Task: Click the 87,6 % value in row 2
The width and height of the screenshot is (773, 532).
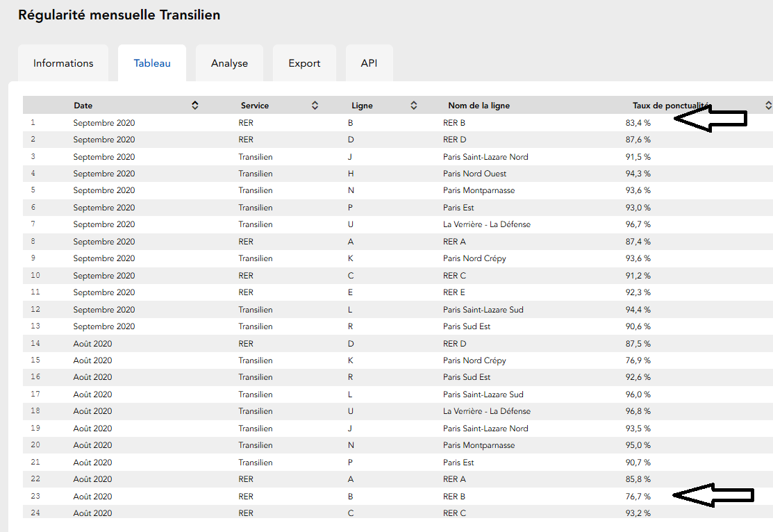Action: click(638, 140)
